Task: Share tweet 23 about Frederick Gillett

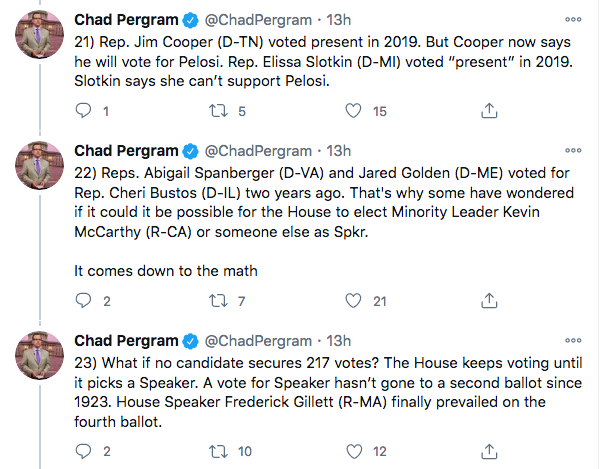Action: click(x=489, y=451)
